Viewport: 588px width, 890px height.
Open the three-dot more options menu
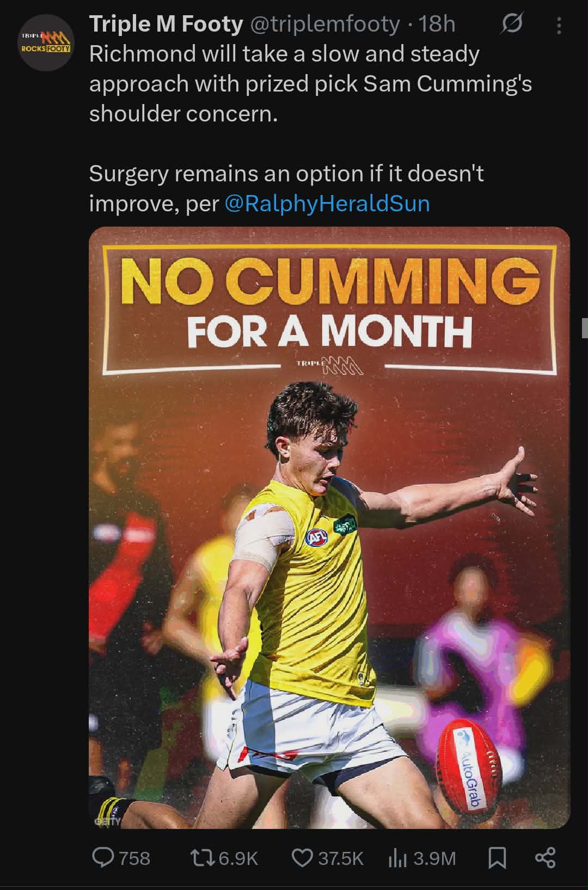[559, 25]
